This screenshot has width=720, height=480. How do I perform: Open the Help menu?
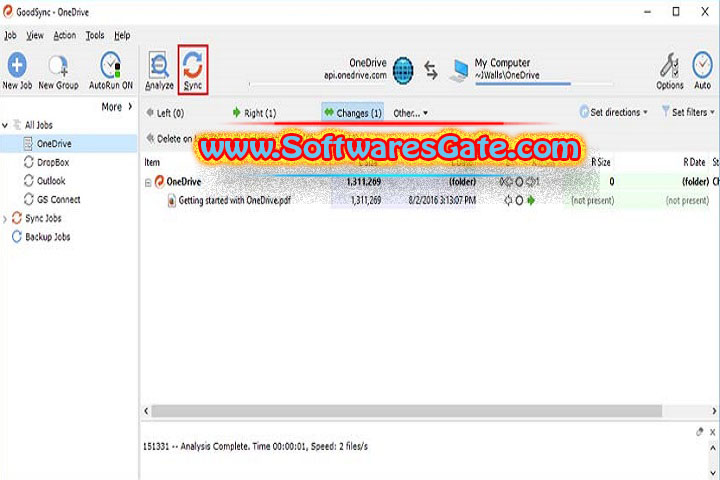coord(122,35)
